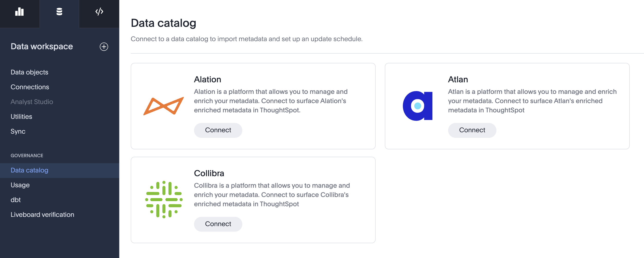Select the database icon in the top navigation
Image resolution: width=644 pixels, height=258 pixels.
coord(59,12)
